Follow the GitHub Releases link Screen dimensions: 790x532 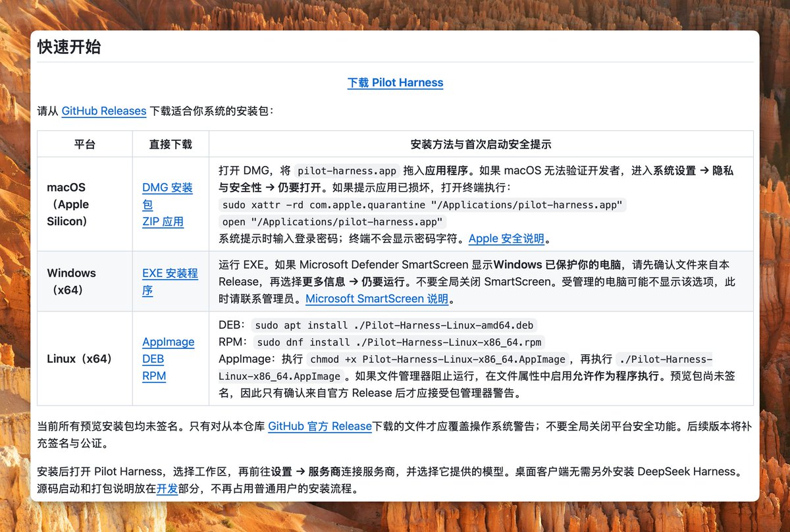click(104, 111)
